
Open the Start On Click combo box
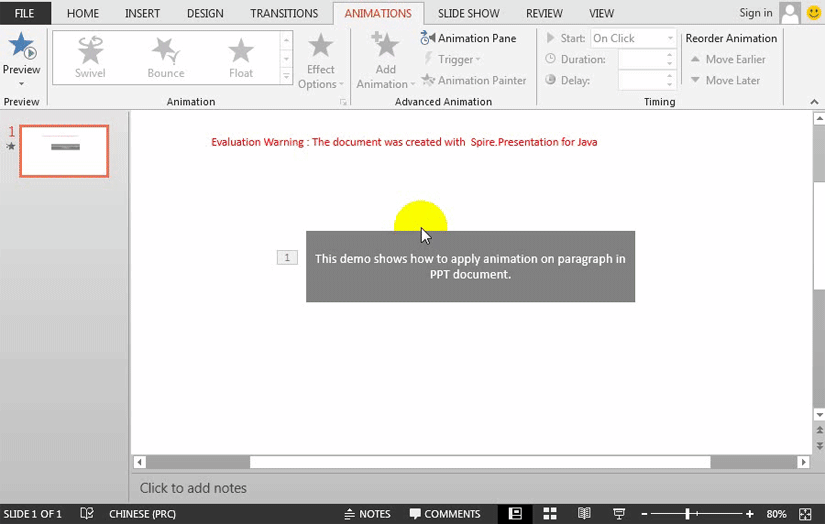pos(633,38)
